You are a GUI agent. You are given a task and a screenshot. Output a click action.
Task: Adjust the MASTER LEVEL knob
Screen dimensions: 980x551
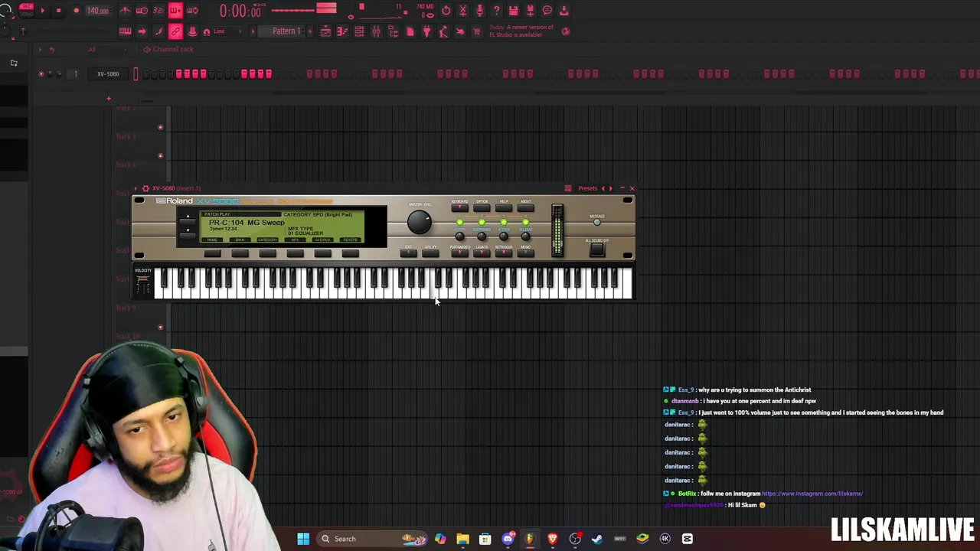point(420,222)
